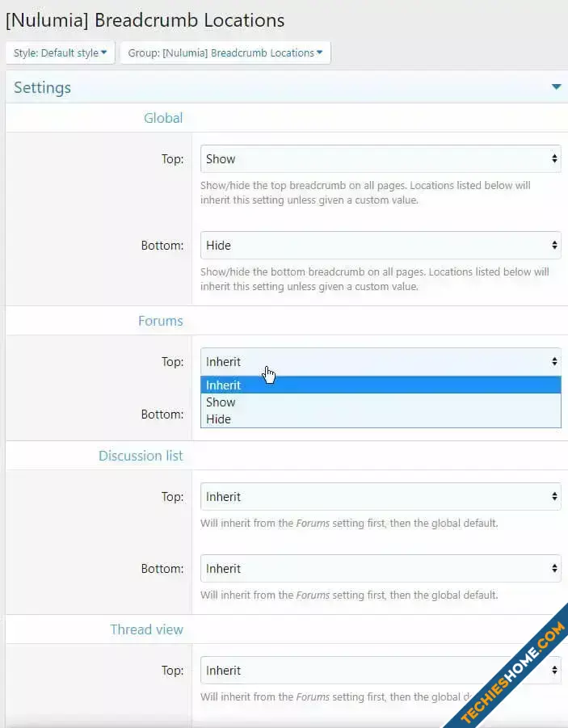Choose Inherit in the open list
The width and height of the screenshot is (568, 728).
pos(381,385)
